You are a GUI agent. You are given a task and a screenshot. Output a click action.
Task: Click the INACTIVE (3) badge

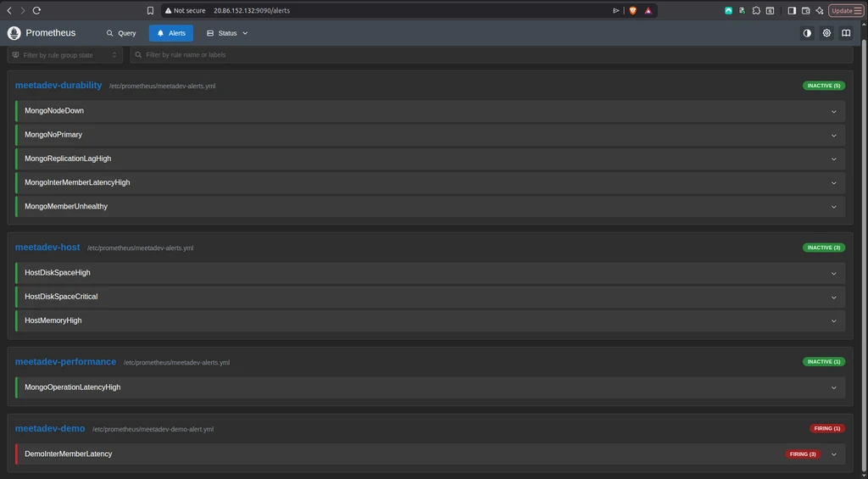tap(824, 248)
